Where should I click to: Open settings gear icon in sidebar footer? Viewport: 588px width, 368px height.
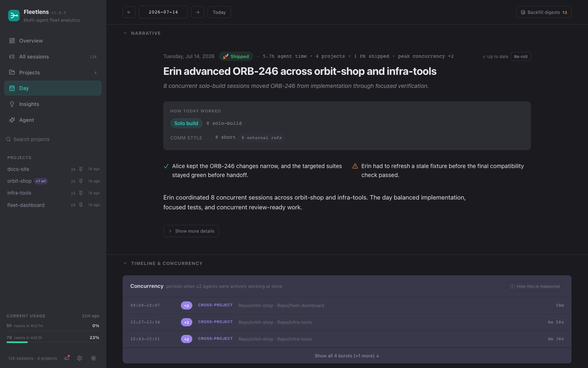point(80,358)
